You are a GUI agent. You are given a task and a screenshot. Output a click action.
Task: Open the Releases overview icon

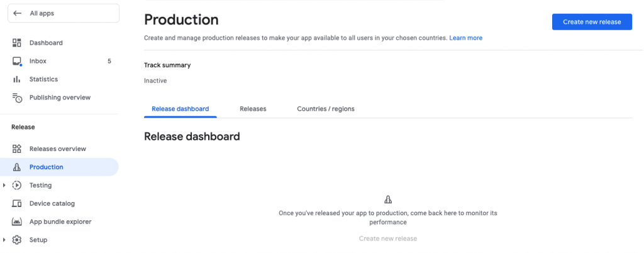(17, 149)
